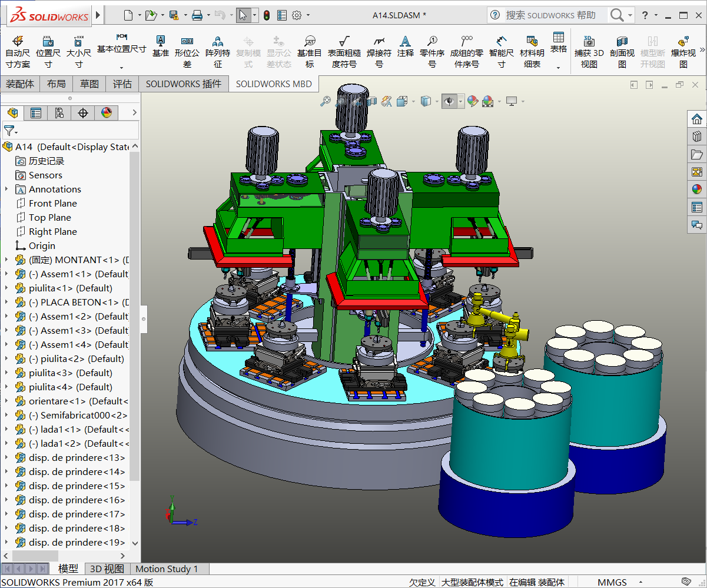Expand the MONTANT<1> component node
Viewport: 707px width, 588px height.
pos(6,260)
